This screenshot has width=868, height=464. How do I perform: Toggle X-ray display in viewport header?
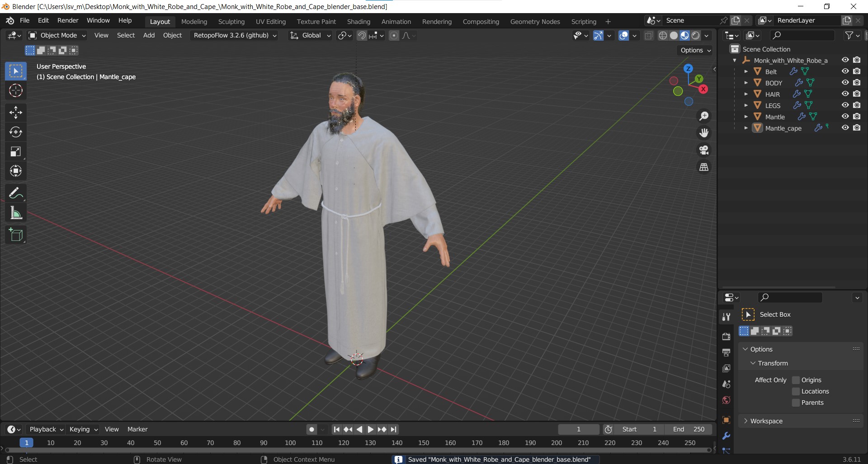tap(649, 36)
